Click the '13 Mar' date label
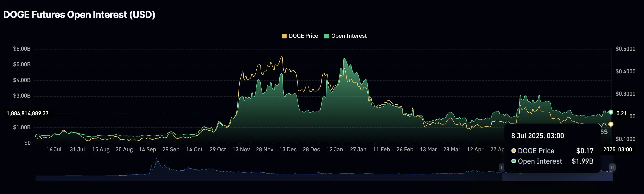 pyautogui.click(x=428, y=149)
